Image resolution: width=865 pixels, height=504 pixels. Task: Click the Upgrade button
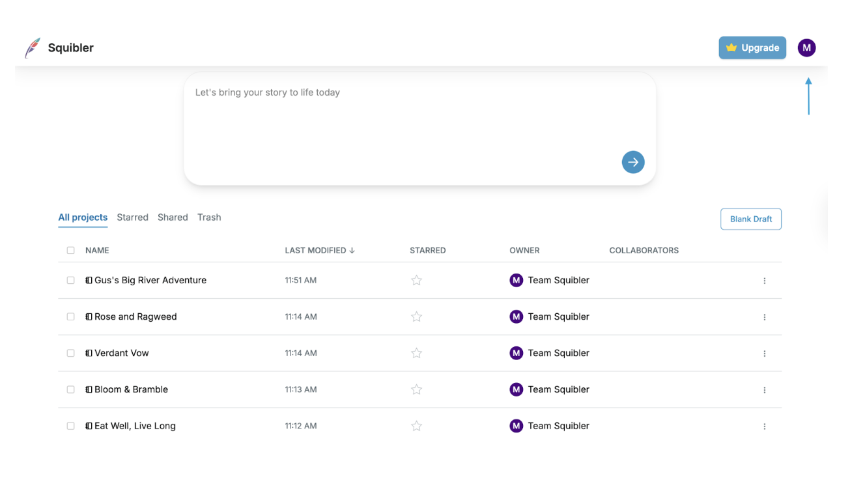tap(752, 48)
